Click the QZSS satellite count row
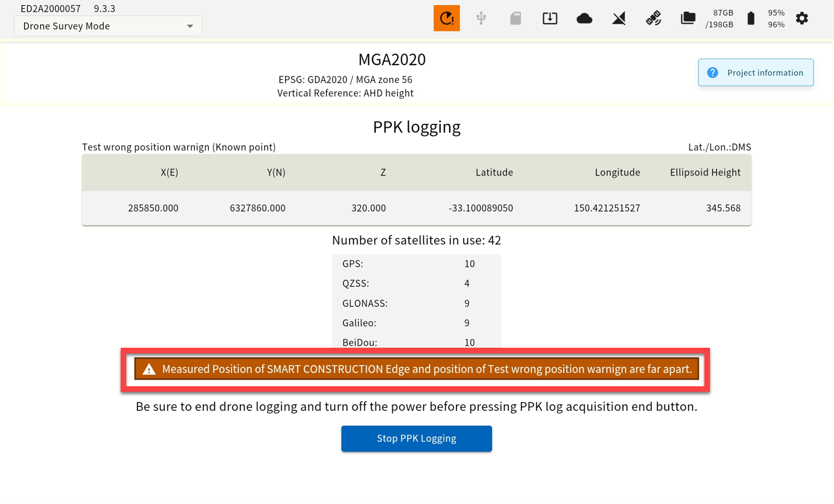This screenshot has width=834, height=504. coord(417,284)
